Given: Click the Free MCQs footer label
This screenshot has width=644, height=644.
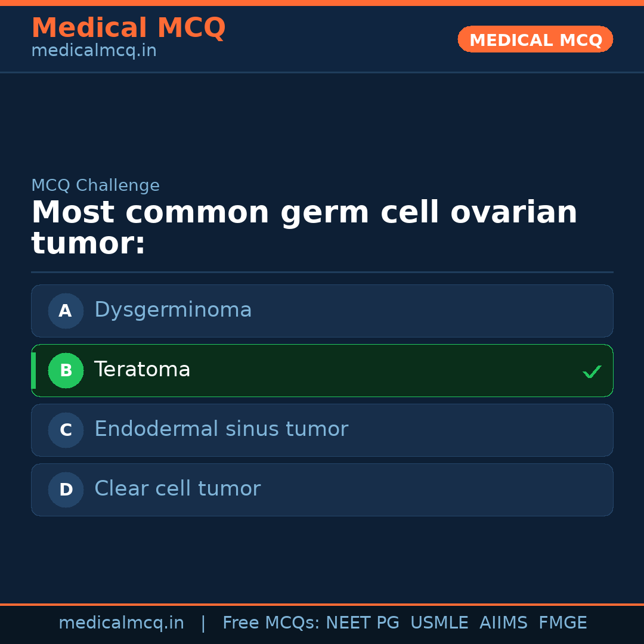Looking at the screenshot, I should pyautogui.click(x=271, y=623).
